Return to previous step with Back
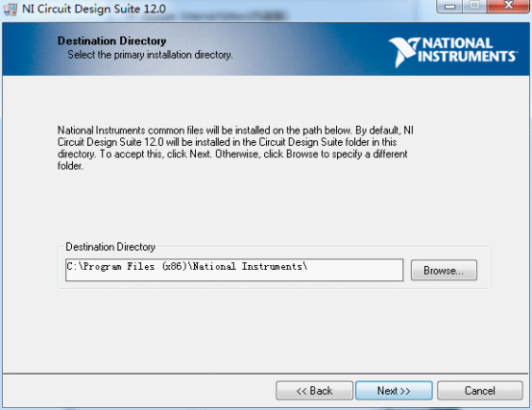532x410 pixels. click(314, 391)
